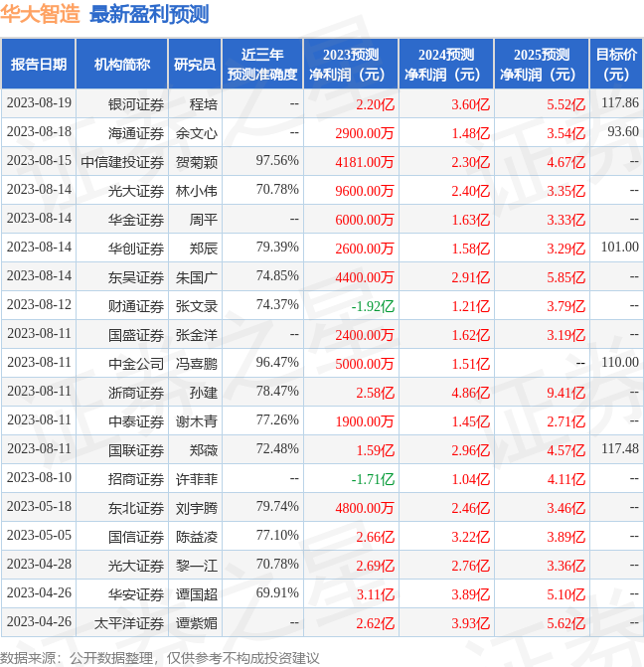The height and width of the screenshot is (667, 644).
Task: Click analyst name 刘宇腾
Action: tap(197, 508)
